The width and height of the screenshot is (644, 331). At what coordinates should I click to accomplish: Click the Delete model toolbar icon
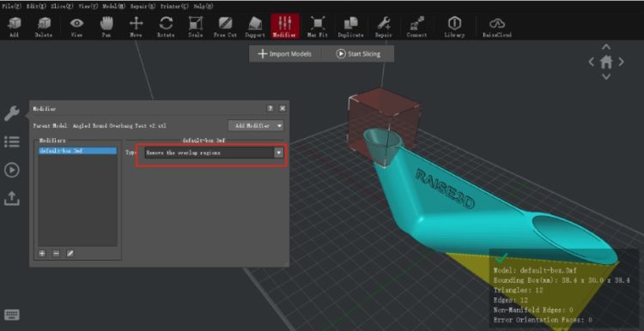pos(44,27)
